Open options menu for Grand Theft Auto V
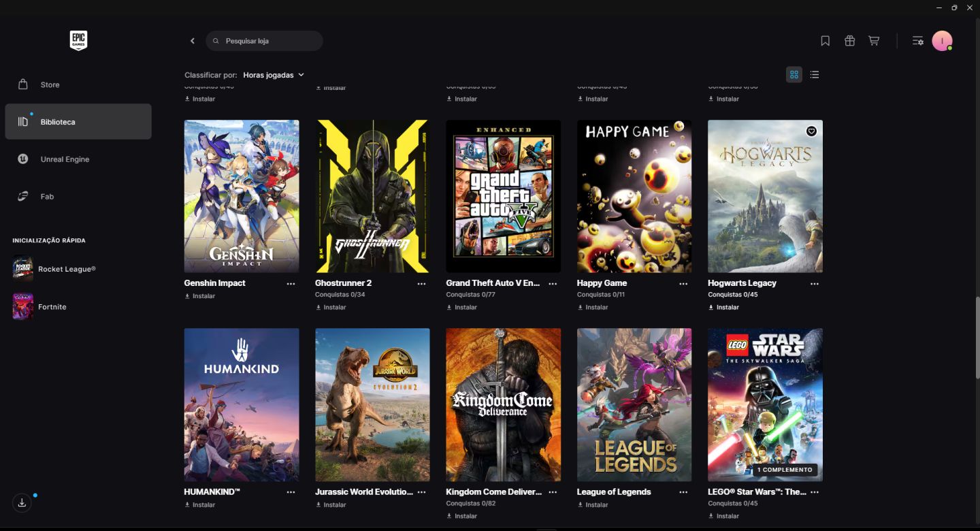The image size is (980, 531). [x=553, y=284]
